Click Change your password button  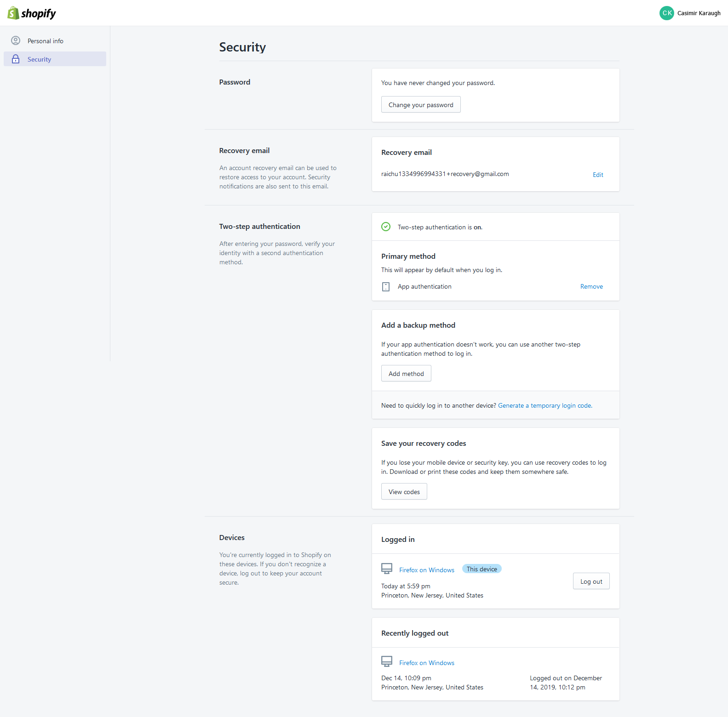point(421,105)
